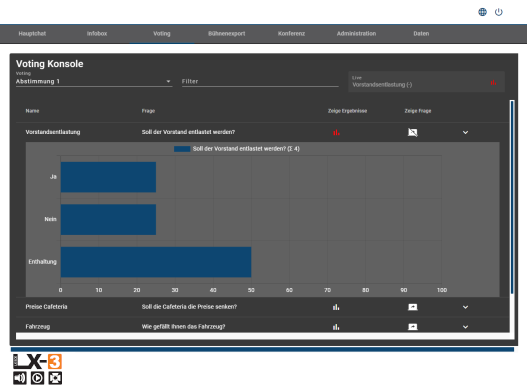Toggle show question for Preise Cafeteria
Viewport: 527px width, 386px height.
point(413,307)
